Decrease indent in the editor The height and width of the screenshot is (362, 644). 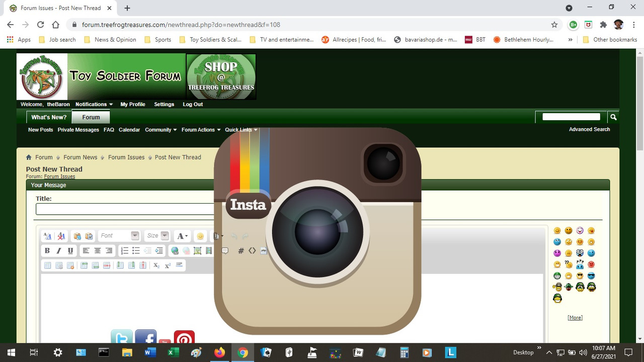click(147, 250)
